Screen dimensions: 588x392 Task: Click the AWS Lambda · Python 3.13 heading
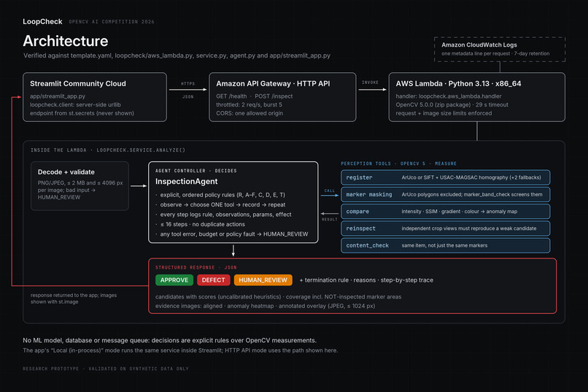(458, 84)
